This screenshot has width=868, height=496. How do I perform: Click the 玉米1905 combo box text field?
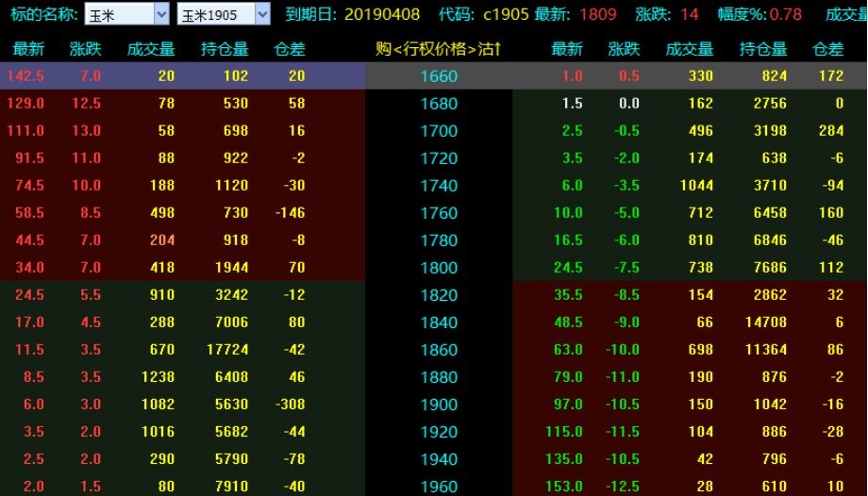(215, 14)
